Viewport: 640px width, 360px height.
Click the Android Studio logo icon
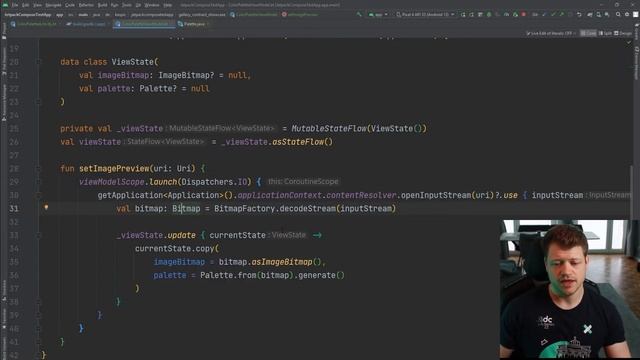point(5,5)
